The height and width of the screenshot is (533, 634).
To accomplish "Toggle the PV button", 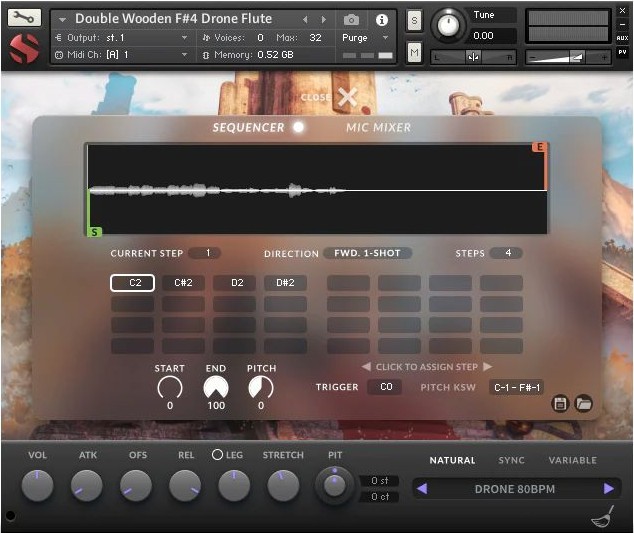I will [622, 52].
